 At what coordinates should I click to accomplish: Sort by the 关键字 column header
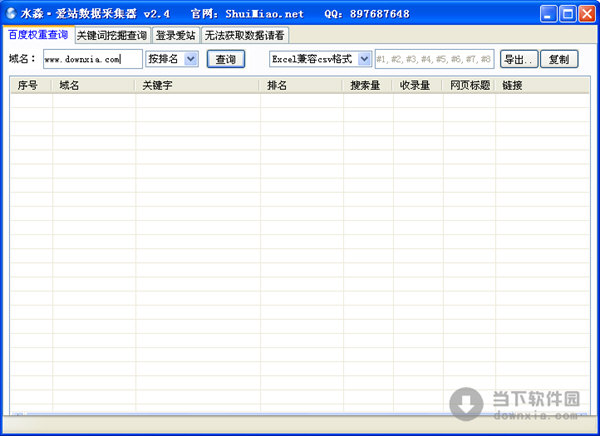[198, 85]
